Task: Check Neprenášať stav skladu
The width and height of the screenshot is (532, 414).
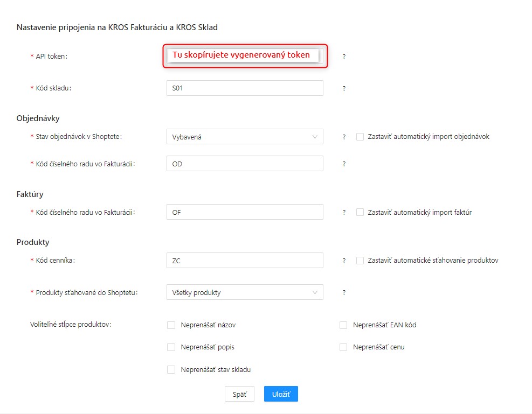Action: (171, 369)
